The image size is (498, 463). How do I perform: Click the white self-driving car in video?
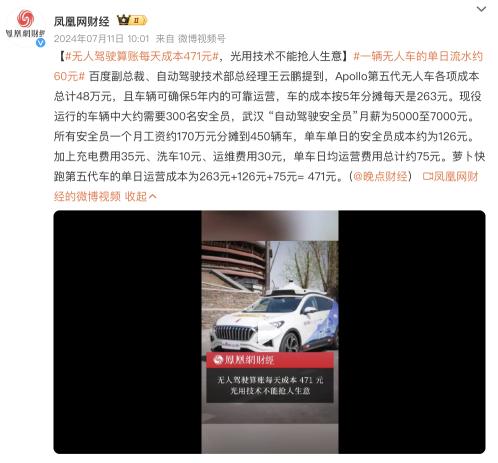(274, 320)
